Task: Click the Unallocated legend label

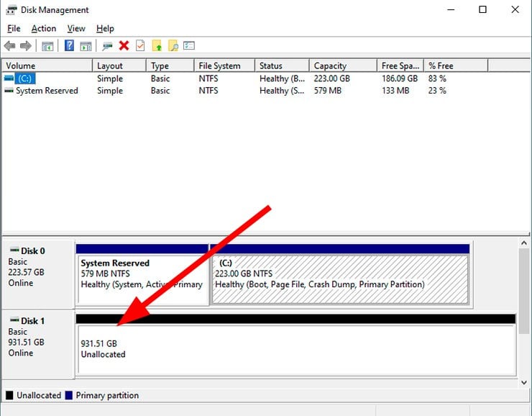Action: pos(39,395)
